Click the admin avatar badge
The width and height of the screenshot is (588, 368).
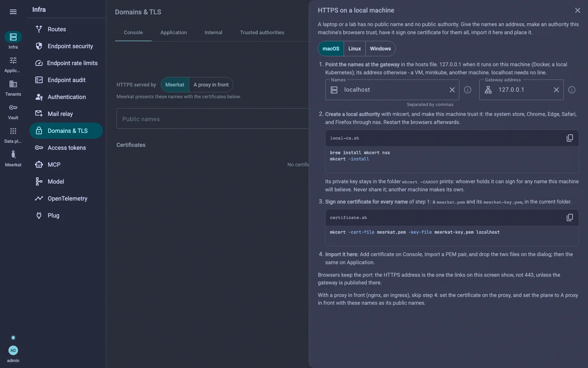coord(13,350)
